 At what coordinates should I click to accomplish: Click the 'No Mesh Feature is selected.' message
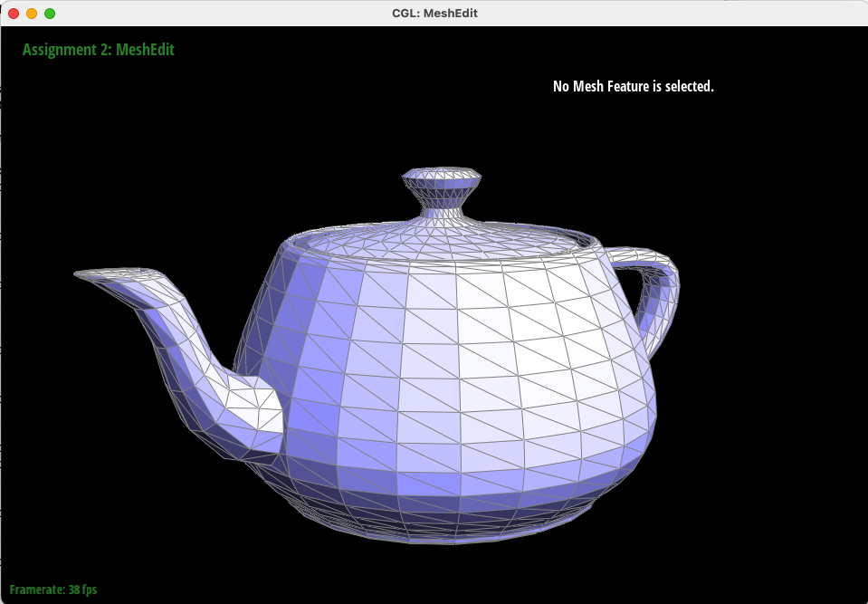pos(634,86)
